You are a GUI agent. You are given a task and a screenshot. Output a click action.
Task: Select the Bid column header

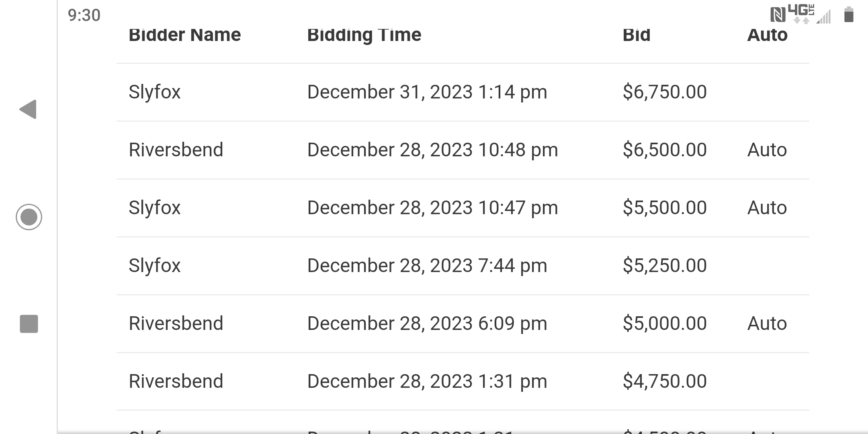636,35
